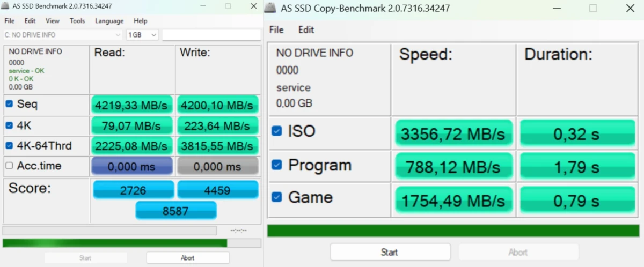Close the AS SSD Benchmark window
This screenshot has width=644, height=267.
click(x=253, y=6)
